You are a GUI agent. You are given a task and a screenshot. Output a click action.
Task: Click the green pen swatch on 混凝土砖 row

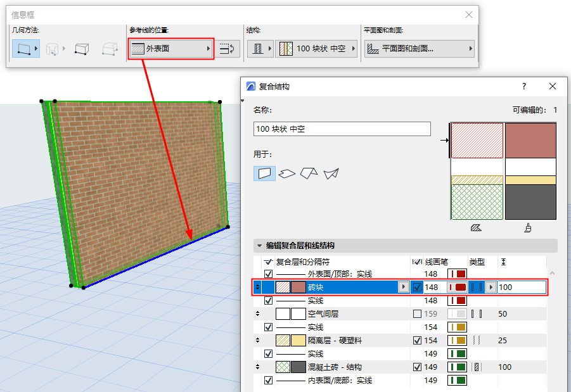coord(457,367)
